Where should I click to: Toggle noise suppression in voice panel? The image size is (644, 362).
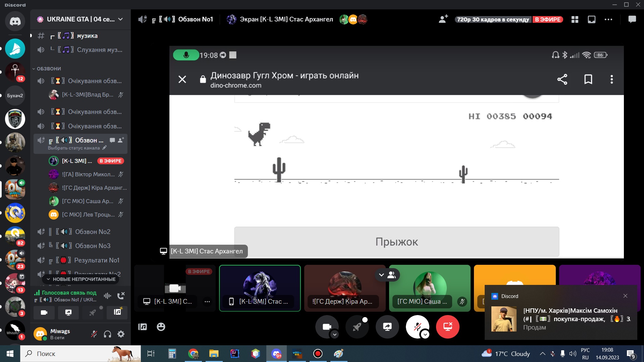(x=107, y=296)
